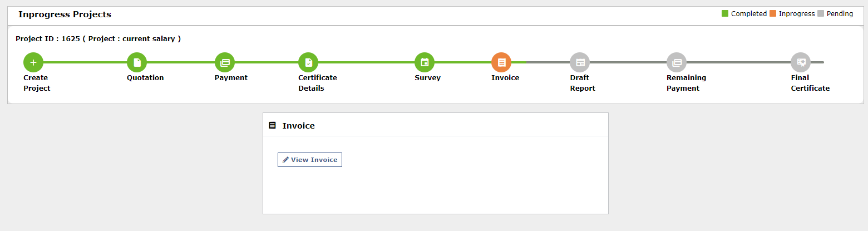
Task: Click the Draft Report step icon
Action: click(x=580, y=62)
